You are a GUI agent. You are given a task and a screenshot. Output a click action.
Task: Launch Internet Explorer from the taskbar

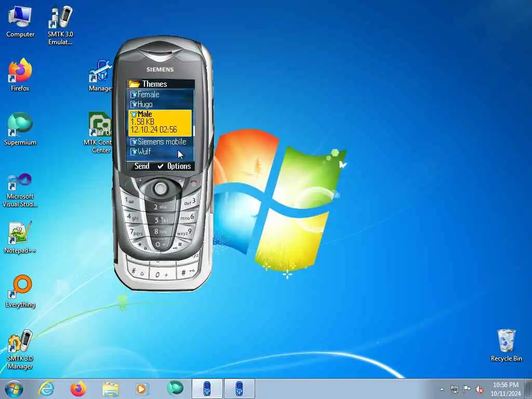(46, 389)
